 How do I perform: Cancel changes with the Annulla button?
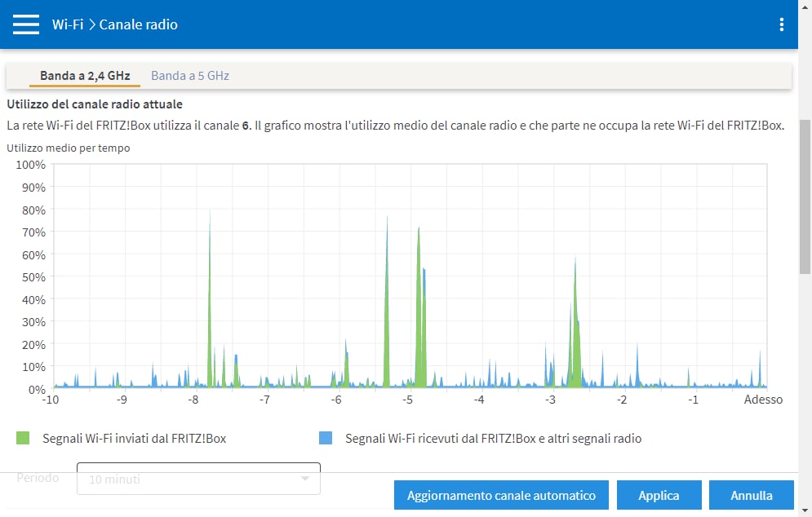click(751, 495)
